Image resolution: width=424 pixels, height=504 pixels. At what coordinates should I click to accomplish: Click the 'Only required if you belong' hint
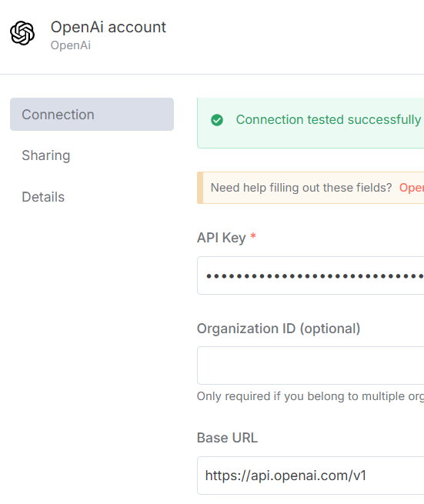tap(310, 396)
